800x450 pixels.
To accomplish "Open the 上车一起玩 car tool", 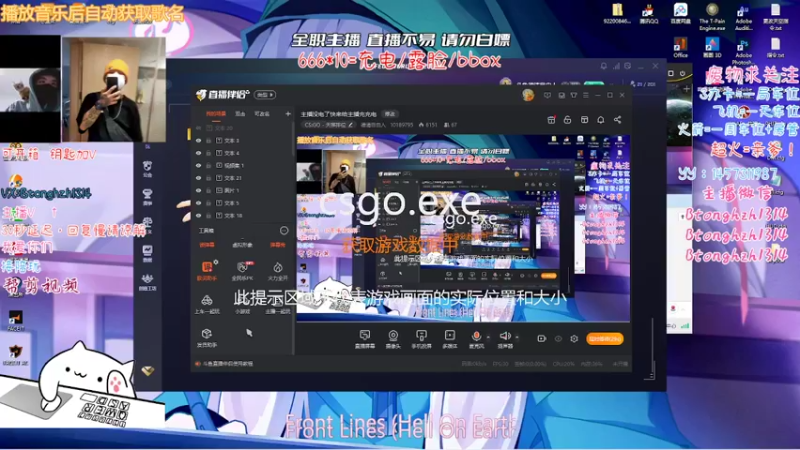I will click(207, 304).
